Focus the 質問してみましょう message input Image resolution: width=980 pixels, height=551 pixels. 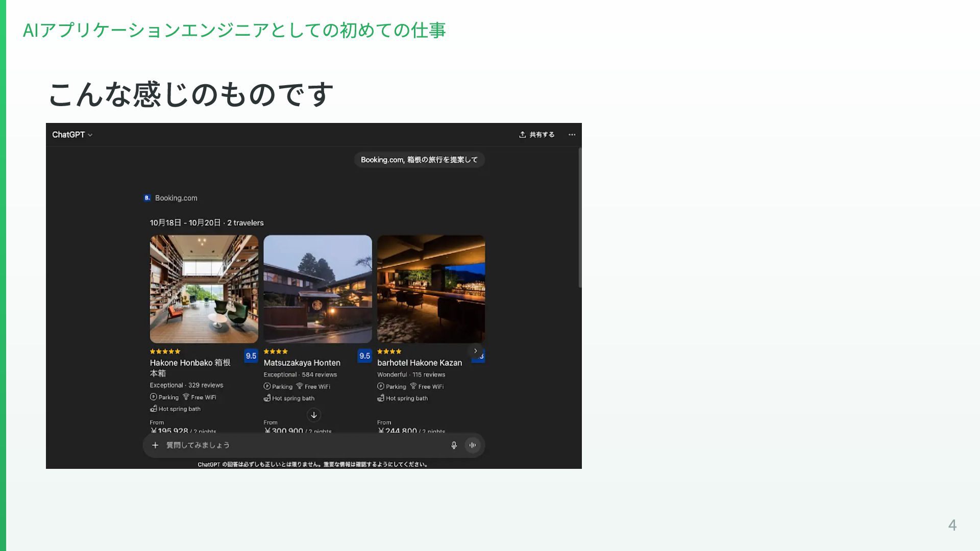pos(301,445)
